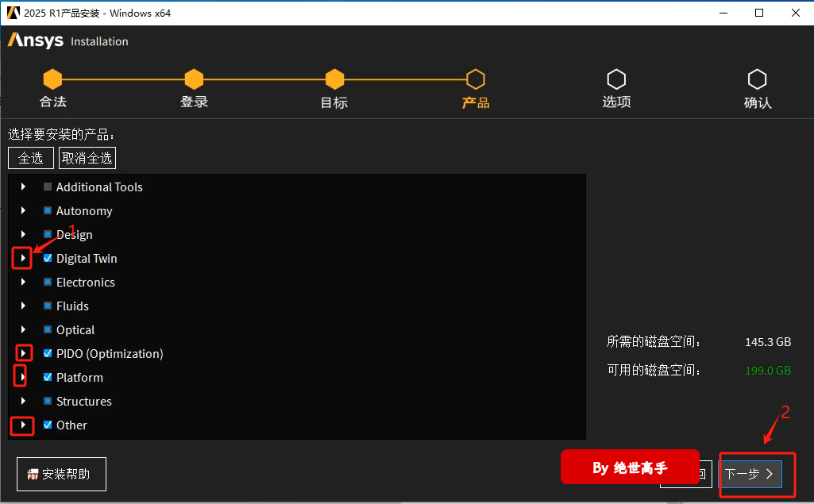This screenshot has width=814, height=504.
Task: Expand the Platform tree node
Action: pos(23,377)
